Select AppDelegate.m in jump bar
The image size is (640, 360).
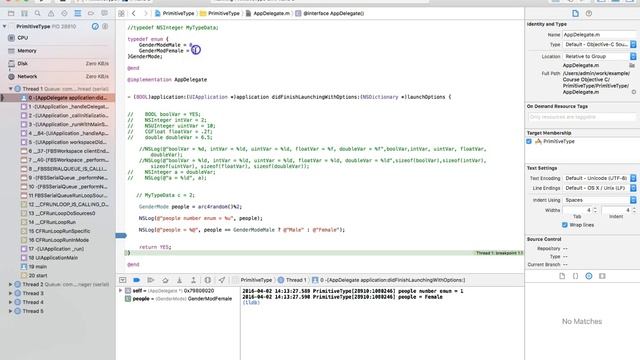(x=268, y=13)
